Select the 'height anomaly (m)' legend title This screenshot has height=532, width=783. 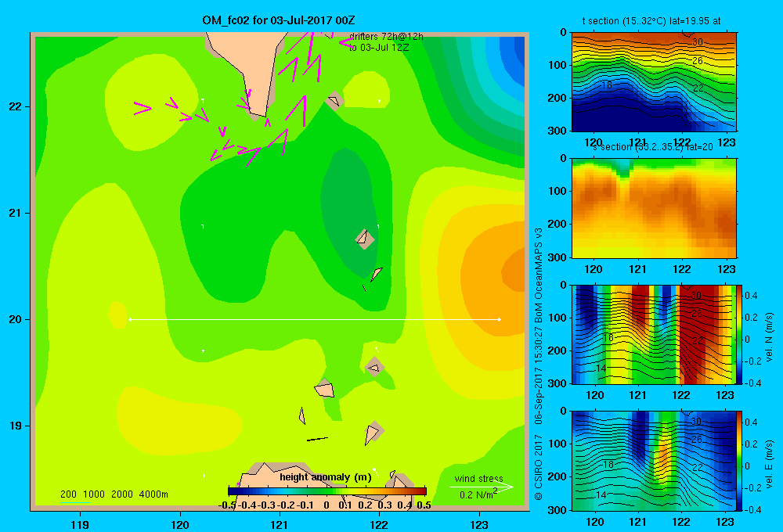[x=326, y=477]
